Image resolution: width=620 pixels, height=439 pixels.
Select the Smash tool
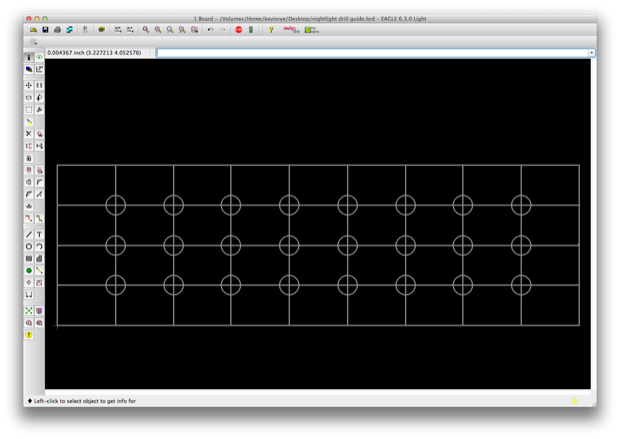(x=29, y=182)
